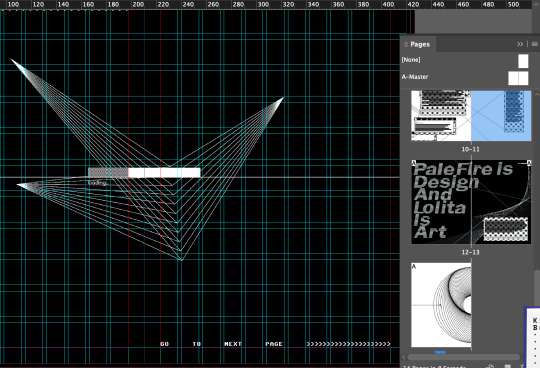Select page 14 thumbnail with spiral graphic
The image size is (540, 368).
pos(441,305)
